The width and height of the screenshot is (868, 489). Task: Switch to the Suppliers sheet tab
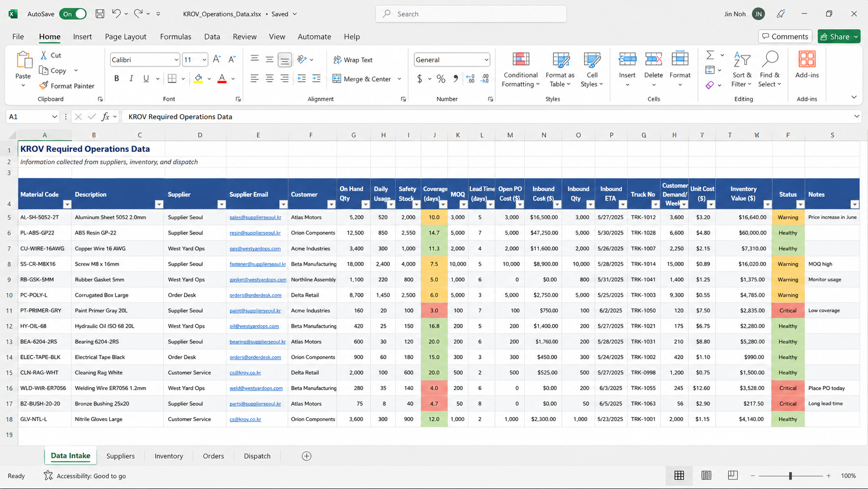[x=120, y=456]
